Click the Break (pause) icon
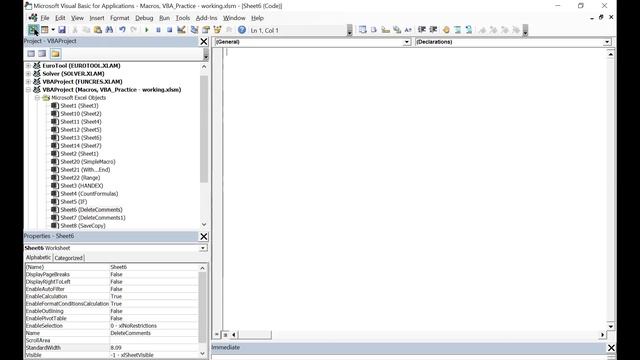The height and width of the screenshot is (360, 640). tap(158, 30)
